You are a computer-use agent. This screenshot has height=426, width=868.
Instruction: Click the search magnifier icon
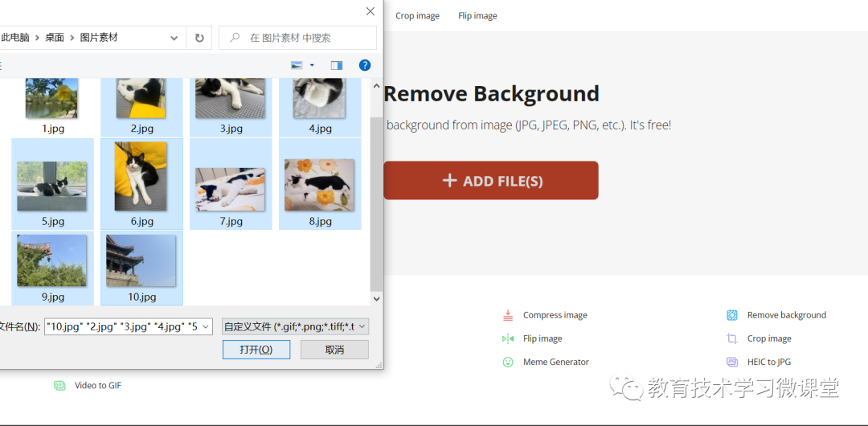pyautogui.click(x=235, y=38)
